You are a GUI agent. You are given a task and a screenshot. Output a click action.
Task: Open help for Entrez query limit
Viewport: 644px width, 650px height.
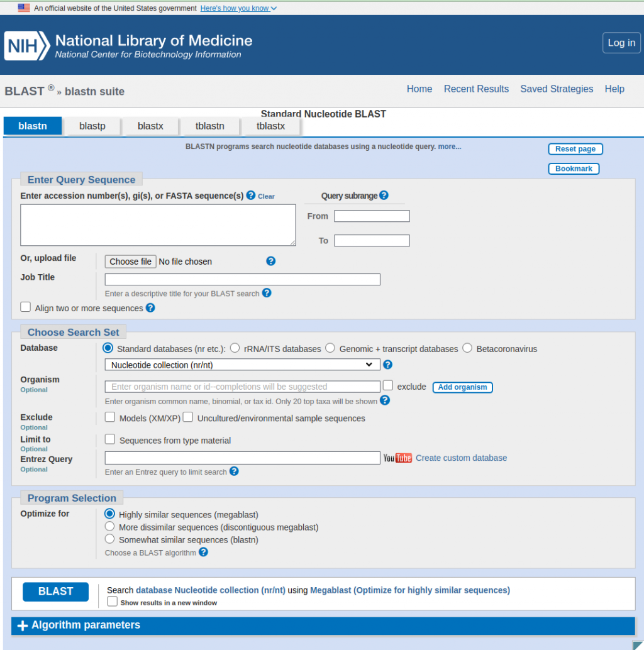click(x=234, y=471)
